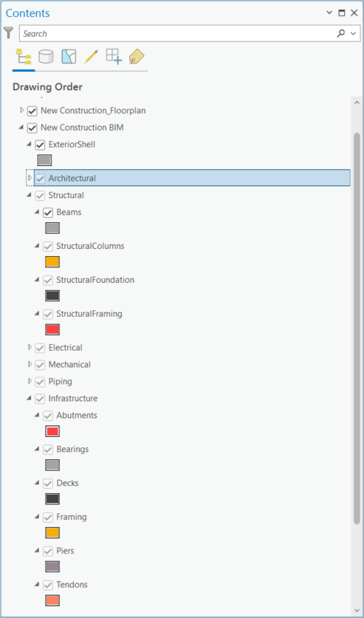Turn off New Construction_Floorplan checkbox

tap(32, 111)
